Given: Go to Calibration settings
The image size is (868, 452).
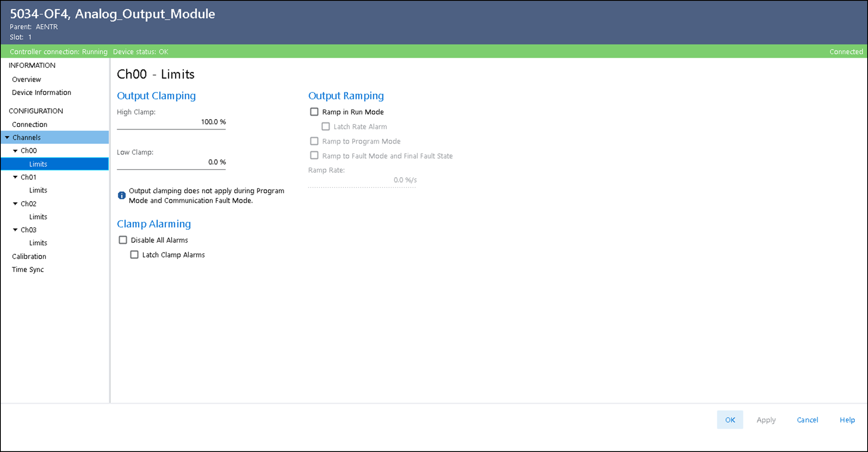Looking at the screenshot, I should (29, 256).
